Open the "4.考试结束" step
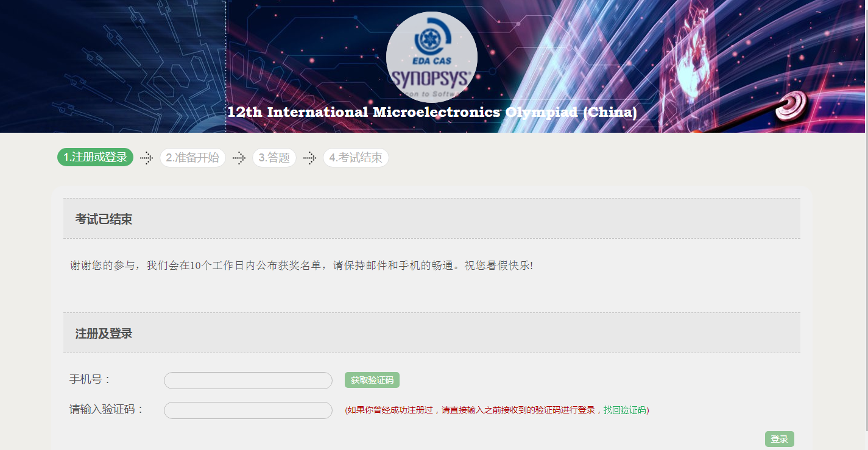The width and height of the screenshot is (868, 450). (356, 158)
